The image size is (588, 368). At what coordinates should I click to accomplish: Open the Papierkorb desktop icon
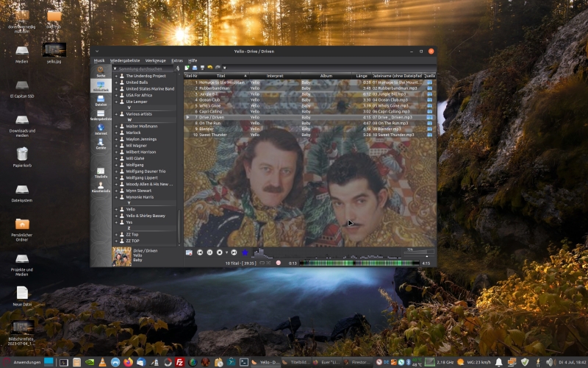point(22,154)
